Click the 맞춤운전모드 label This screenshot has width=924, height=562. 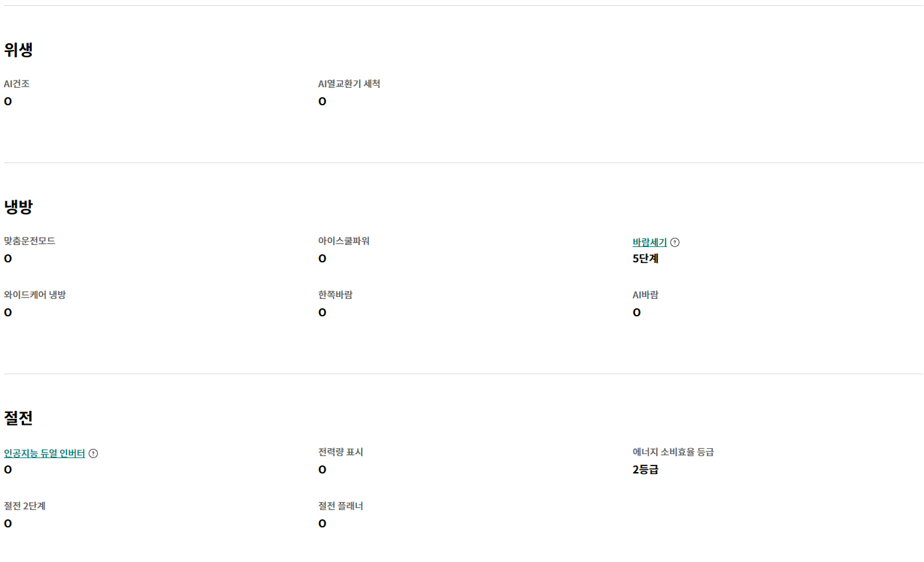[x=29, y=241]
